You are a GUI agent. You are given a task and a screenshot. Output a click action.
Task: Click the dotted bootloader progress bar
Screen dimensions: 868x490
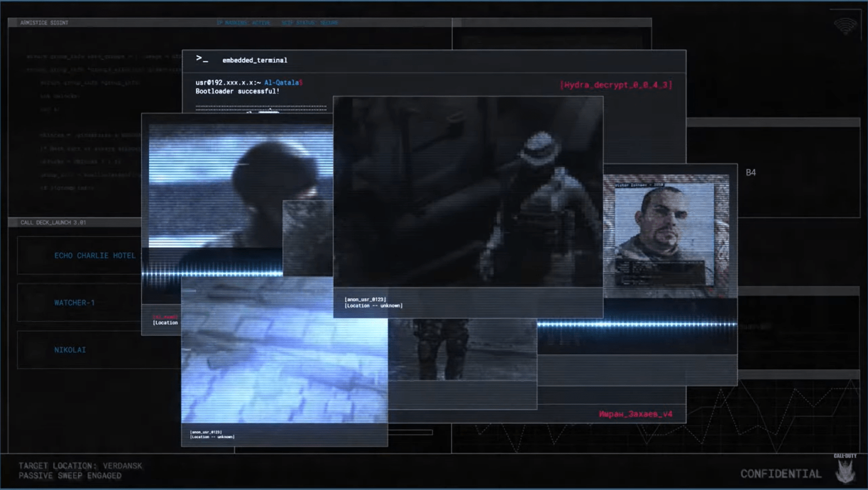coord(261,108)
